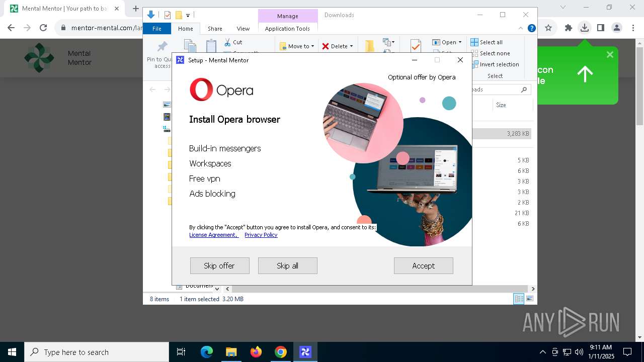This screenshot has width=644, height=362.
Task: Open the Chrome tab search dropdown
Action: (563, 8)
